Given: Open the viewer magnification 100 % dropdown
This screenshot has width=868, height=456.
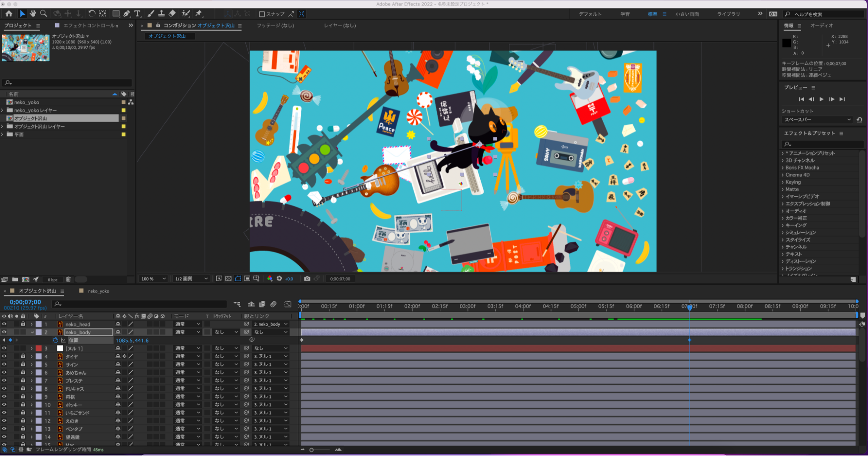Looking at the screenshot, I should [153, 279].
